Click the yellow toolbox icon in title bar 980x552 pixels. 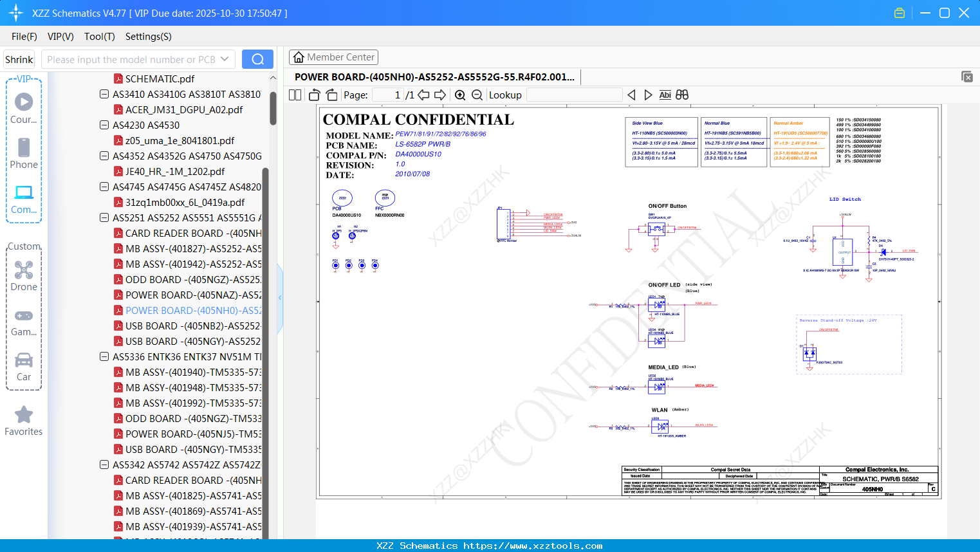point(900,13)
